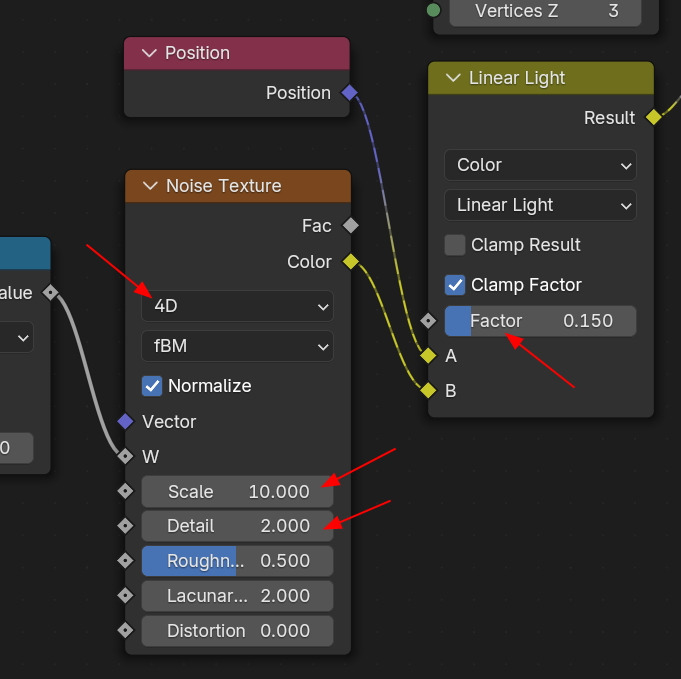The width and height of the screenshot is (681, 679).
Task: Click the Vector input socket
Action: [126, 422]
